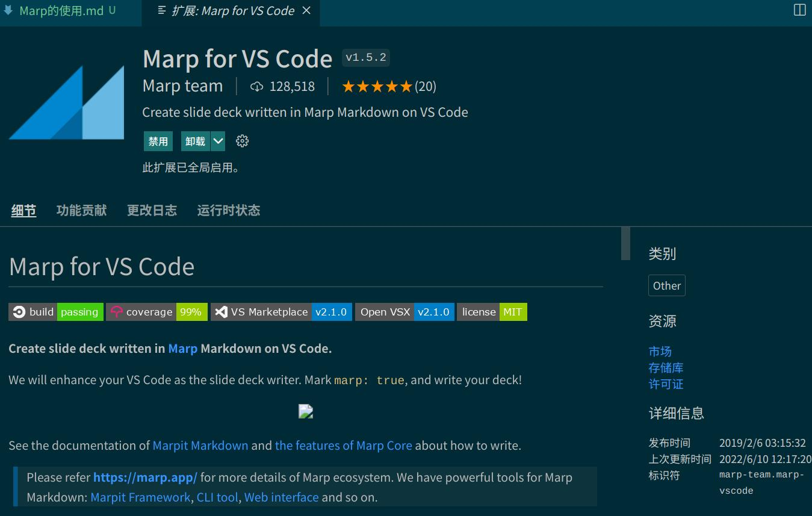812x516 pixels.
Task: Click the 发布时间 date 2019/2/6 value
Action: pyautogui.click(x=763, y=443)
